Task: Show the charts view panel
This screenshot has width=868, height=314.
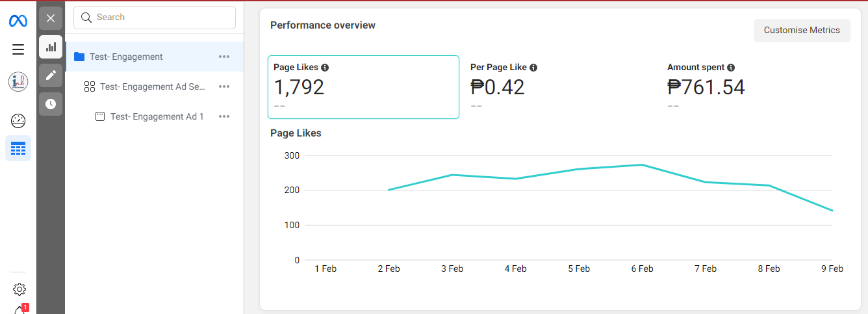Action: point(51,47)
